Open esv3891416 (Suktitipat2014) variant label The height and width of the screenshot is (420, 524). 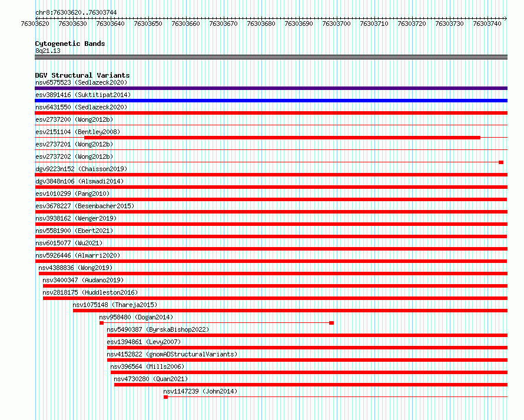[x=83, y=95]
